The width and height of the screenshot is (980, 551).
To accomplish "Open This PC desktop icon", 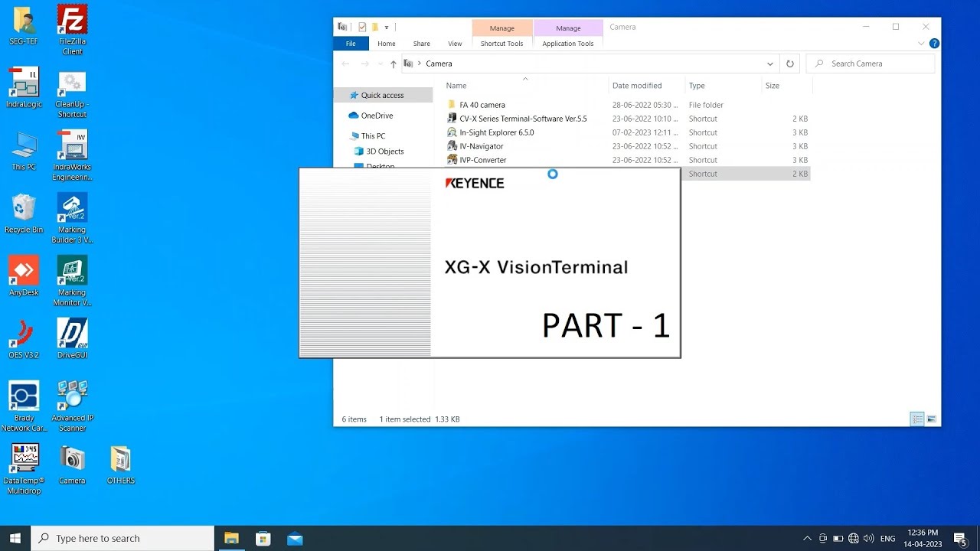I will point(24,151).
